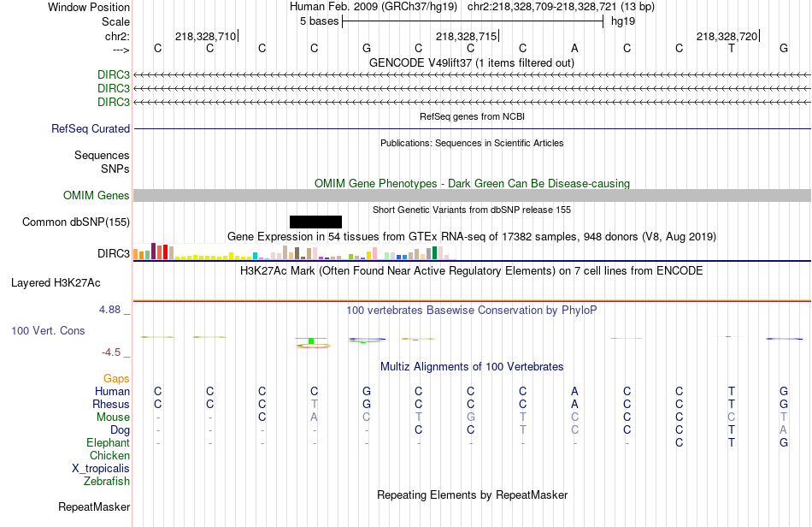
Task: Click the Layered H3K27Ac track label
Action: 56,282
